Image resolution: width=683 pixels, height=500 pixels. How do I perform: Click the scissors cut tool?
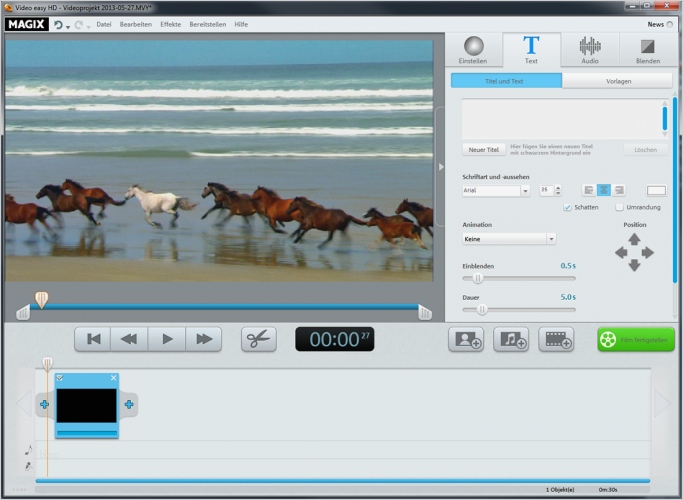[x=259, y=339]
